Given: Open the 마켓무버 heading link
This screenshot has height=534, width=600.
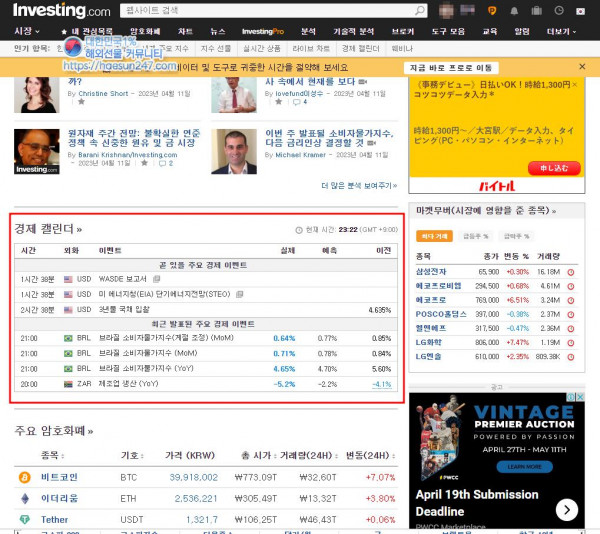Looking at the screenshot, I should pyautogui.click(x=486, y=210).
